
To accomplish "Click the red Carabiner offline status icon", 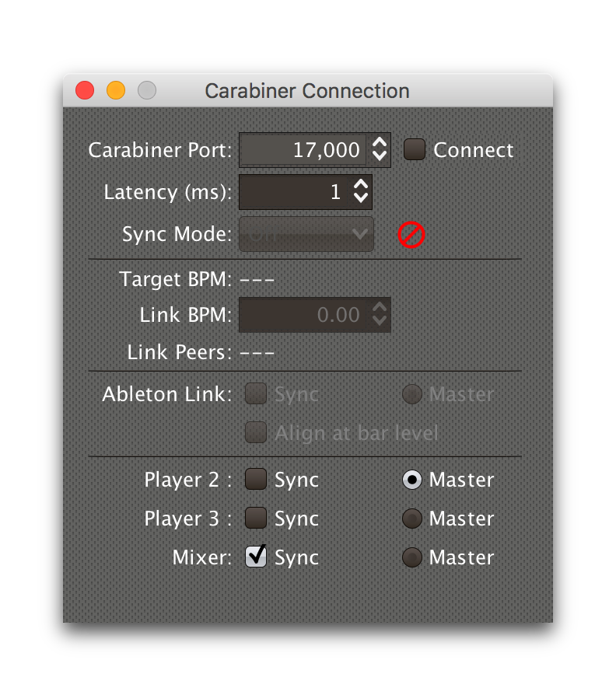I will (411, 234).
